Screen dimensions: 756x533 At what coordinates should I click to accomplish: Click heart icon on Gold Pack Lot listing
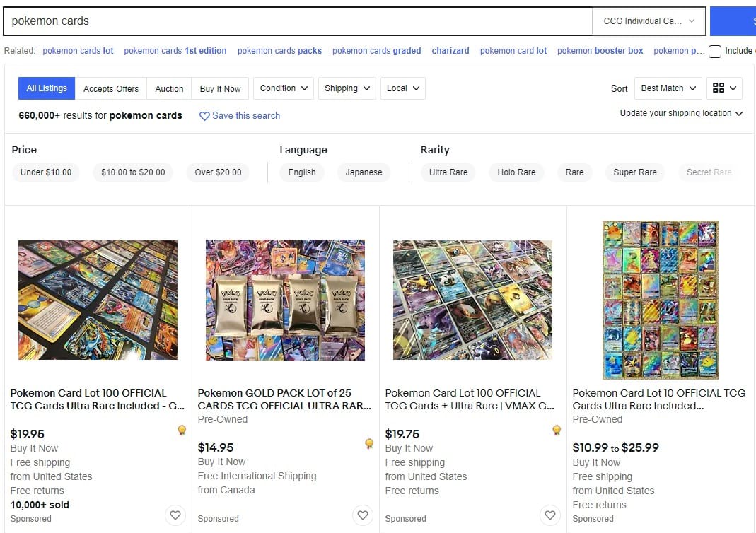363,515
